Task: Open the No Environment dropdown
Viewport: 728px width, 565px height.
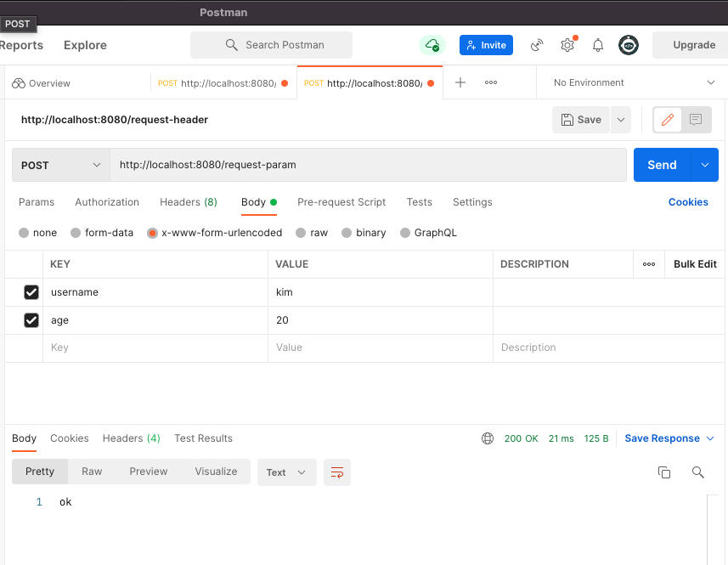Action: [634, 82]
